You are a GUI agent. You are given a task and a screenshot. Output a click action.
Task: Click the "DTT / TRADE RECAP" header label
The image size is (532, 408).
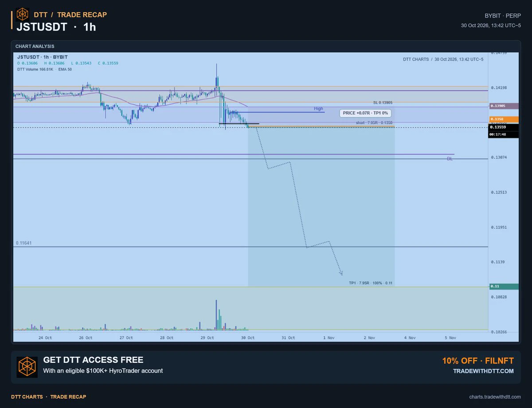pos(70,15)
